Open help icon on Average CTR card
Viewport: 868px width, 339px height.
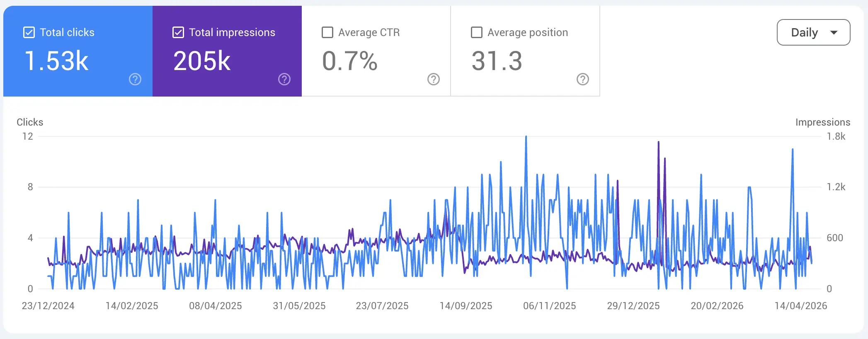click(434, 79)
